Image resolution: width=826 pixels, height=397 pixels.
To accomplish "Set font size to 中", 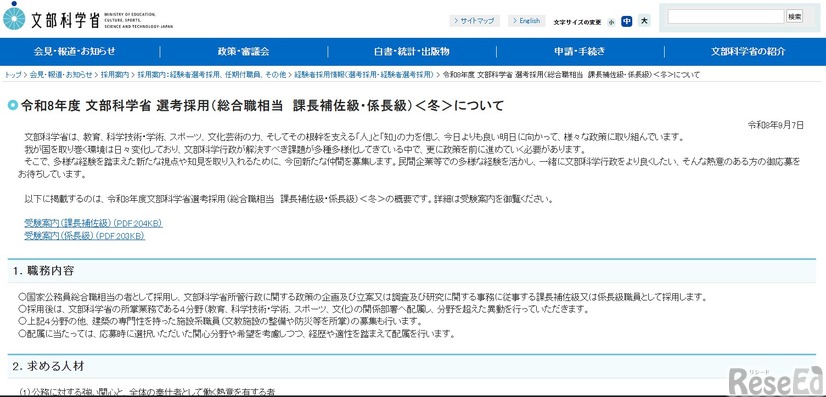I will [x=626, y=21].
